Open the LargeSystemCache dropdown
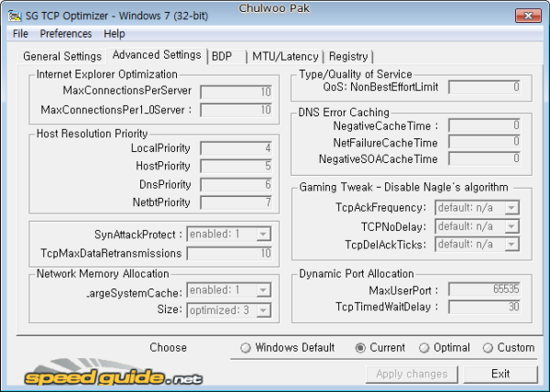Image resolution: width=550 pixels, height=392 pixels. click(263, 290)
